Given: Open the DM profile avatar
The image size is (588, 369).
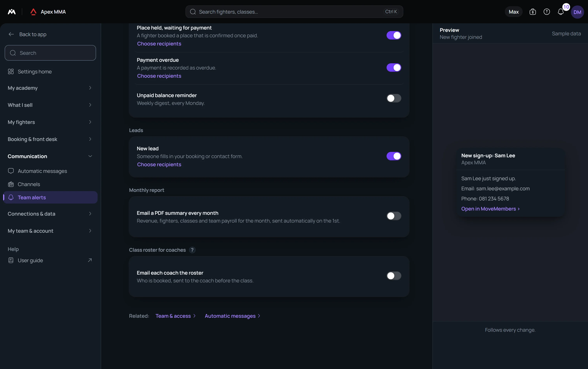Looking at the screenshot, I should click(577, 12).
